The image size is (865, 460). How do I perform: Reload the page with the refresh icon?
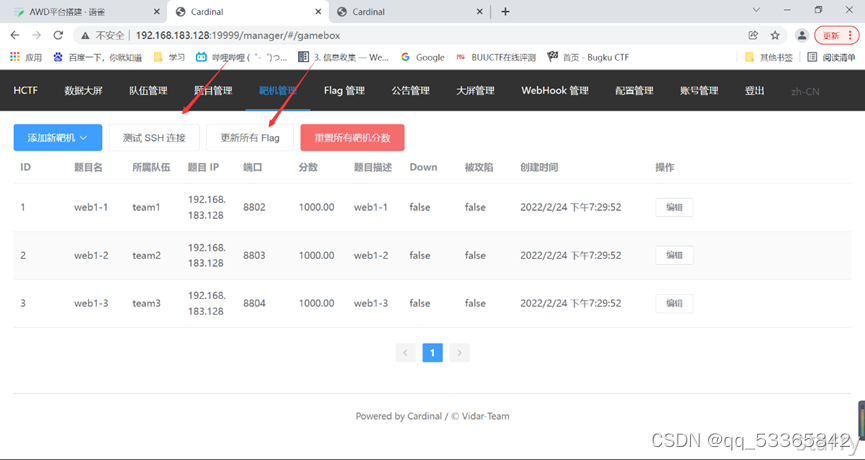tap(58, 35)
